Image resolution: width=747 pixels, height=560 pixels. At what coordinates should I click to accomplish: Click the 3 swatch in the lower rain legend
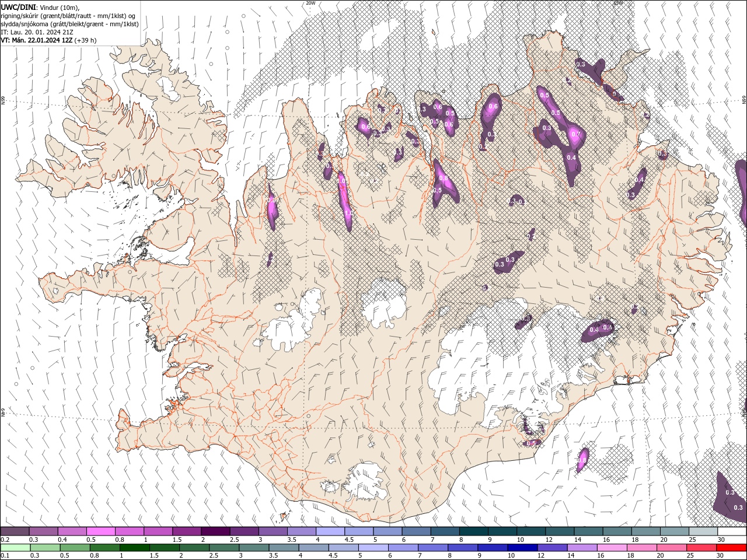(x=254, y=548)
